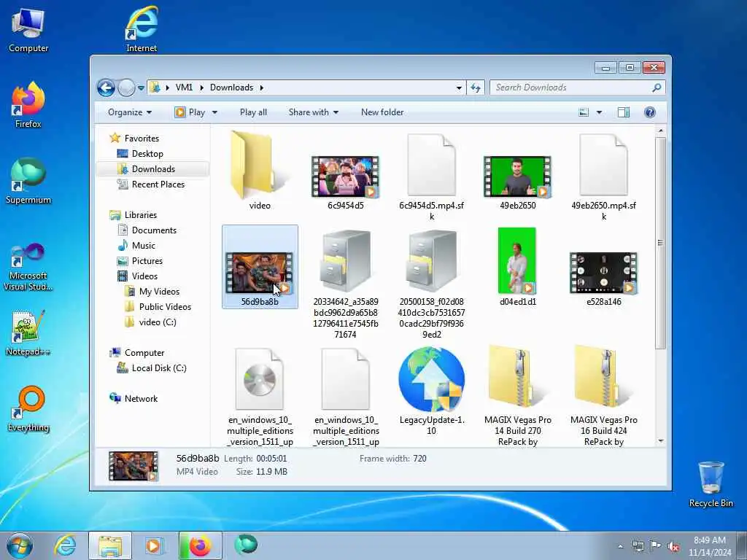747x560 pixels.
Task: Click Downloads in the address path
Action: (231, 87)
